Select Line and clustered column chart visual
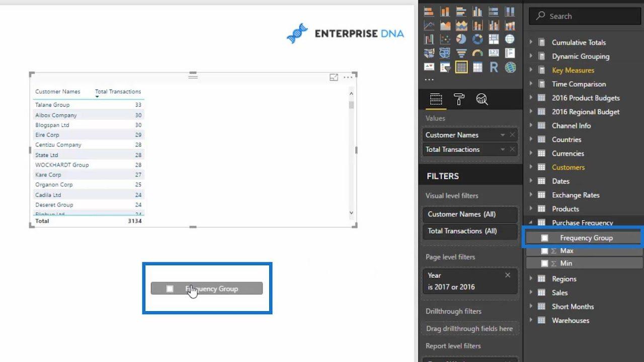 494,25
